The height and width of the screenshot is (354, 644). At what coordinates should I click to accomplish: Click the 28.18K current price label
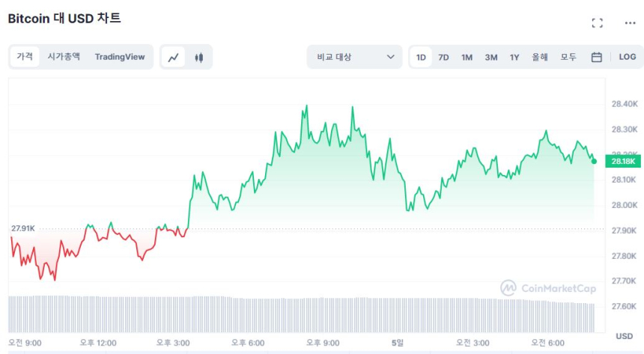[623, 161]
